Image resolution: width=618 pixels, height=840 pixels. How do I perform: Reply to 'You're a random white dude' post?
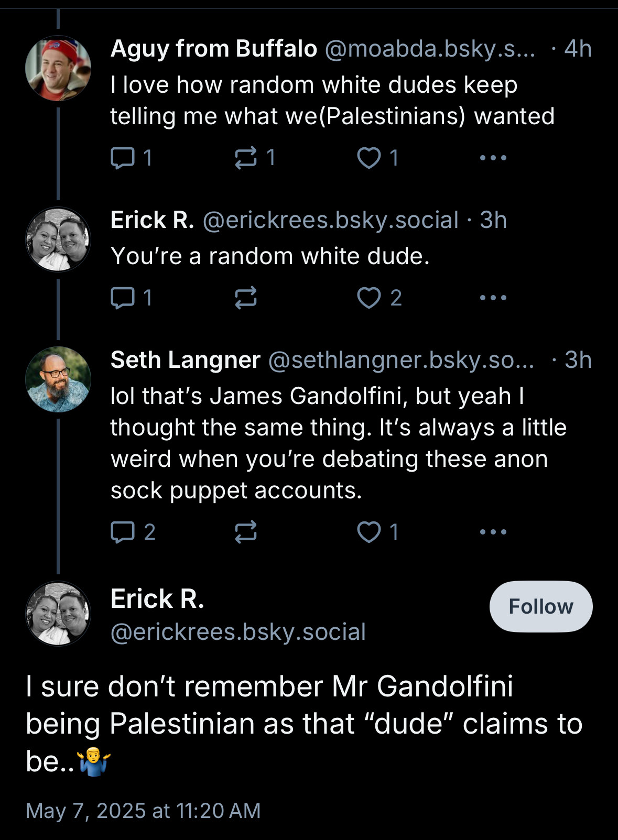tap(131, 298)
